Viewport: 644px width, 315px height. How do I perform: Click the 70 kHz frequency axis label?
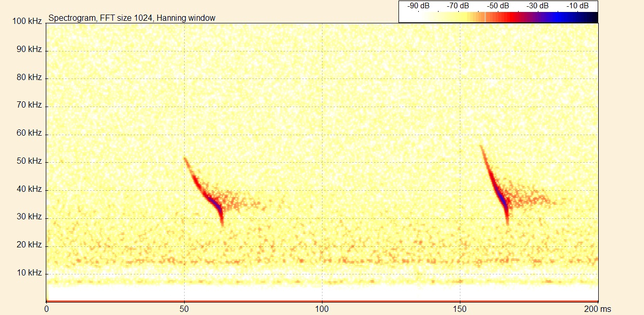[x=30, y=105]
